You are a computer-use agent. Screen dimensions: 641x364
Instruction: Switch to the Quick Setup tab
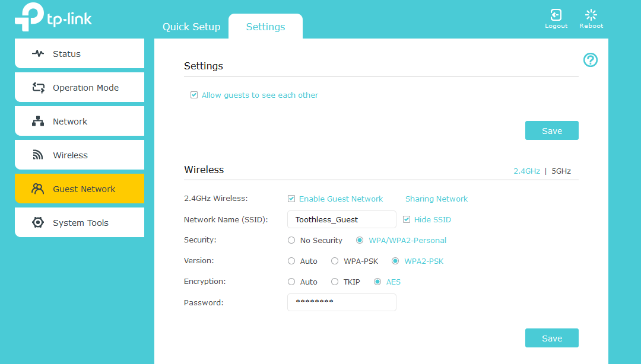point(191,27)
